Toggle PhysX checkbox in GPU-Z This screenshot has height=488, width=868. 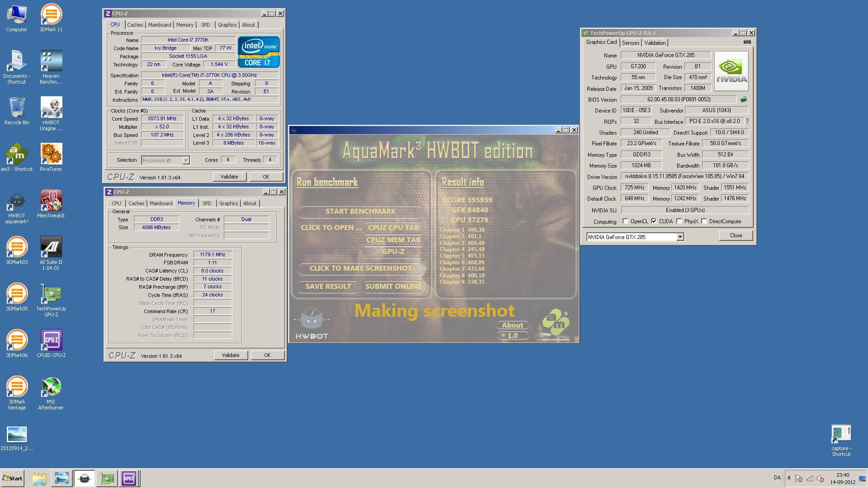679,221
